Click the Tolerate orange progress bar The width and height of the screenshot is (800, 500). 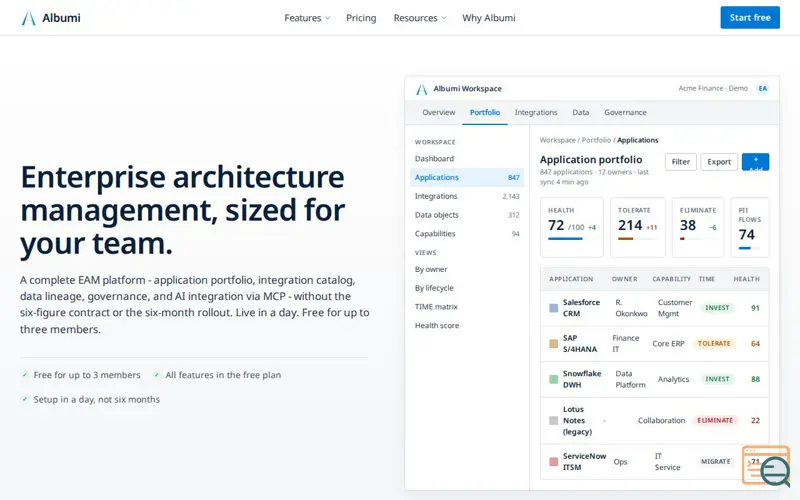(637, 239)
